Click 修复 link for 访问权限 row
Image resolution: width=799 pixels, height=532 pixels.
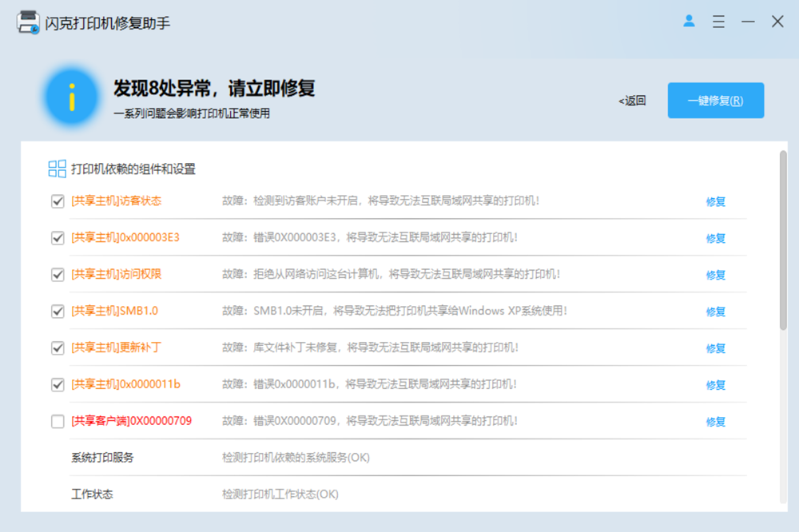point(715,275)
